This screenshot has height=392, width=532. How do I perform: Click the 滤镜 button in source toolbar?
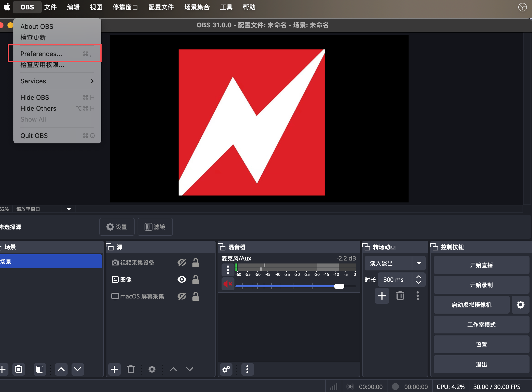[155, 227]
